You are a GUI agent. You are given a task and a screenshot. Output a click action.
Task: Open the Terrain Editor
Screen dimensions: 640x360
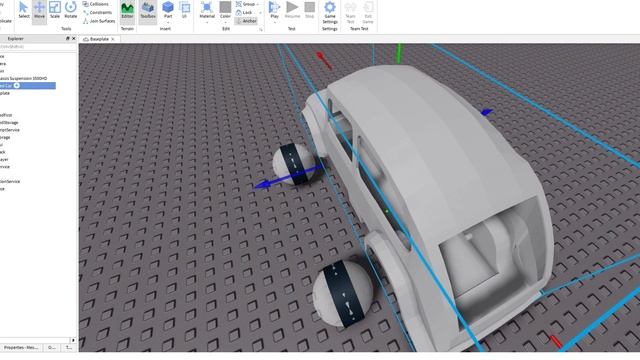click(x=127, y=11)
